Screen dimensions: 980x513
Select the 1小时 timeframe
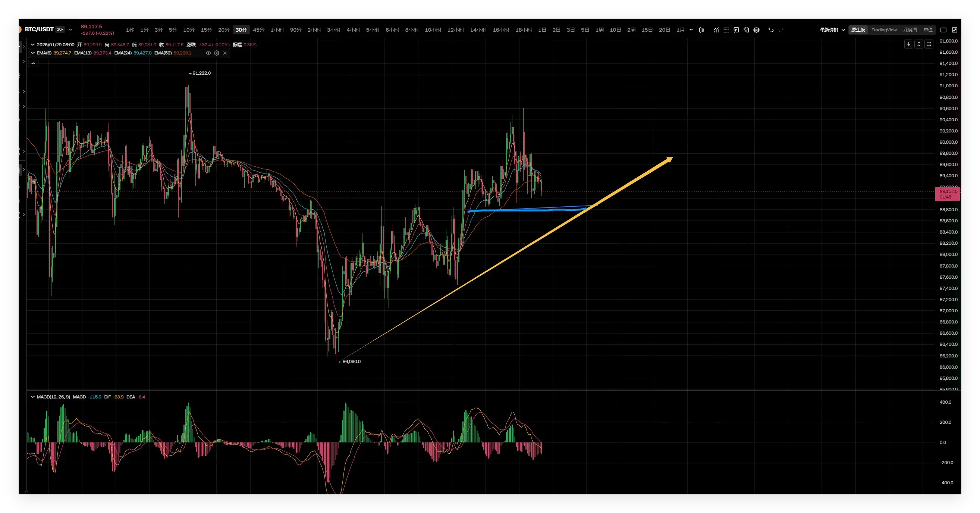coord(277,30)
